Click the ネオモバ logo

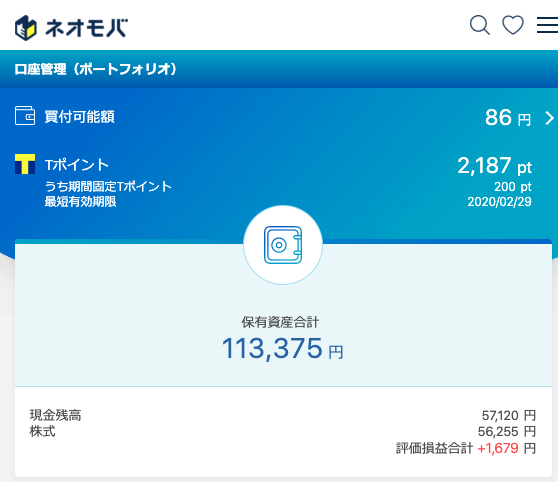71,27
